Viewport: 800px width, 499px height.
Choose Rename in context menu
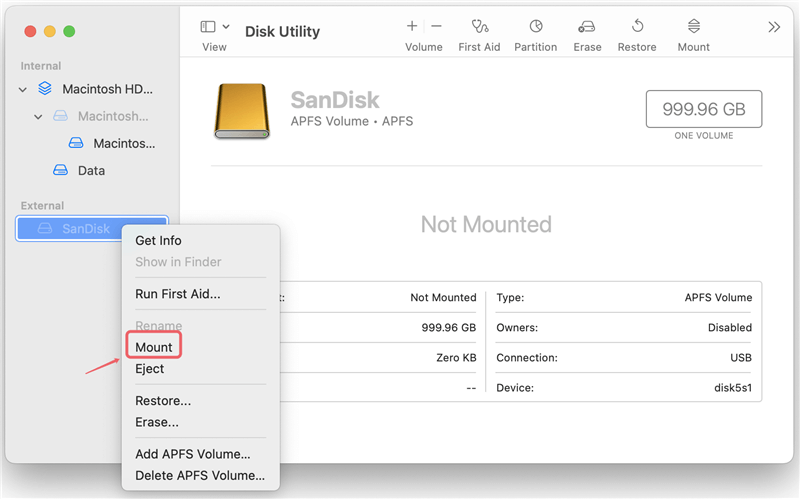coord(158,326)
